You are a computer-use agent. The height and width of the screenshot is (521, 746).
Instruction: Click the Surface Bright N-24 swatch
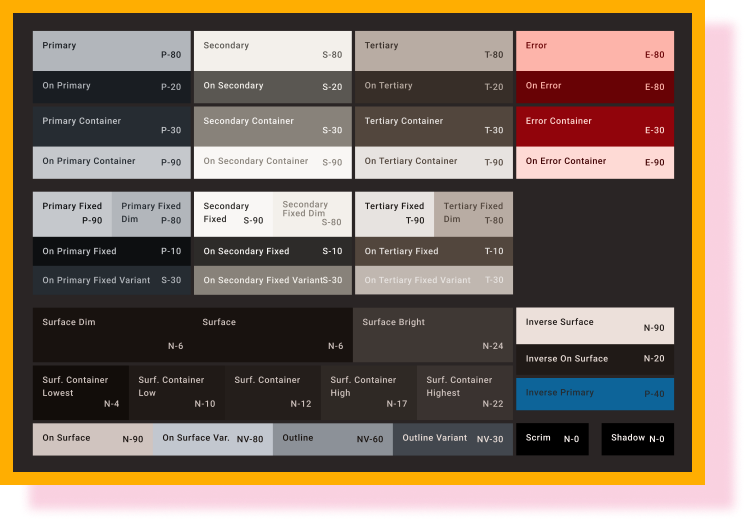coord(433,334)
